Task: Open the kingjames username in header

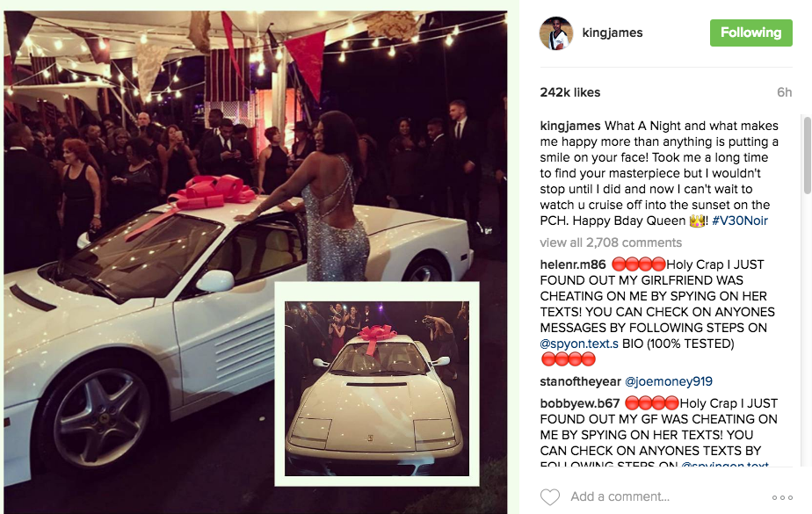Action: (613, 33)
